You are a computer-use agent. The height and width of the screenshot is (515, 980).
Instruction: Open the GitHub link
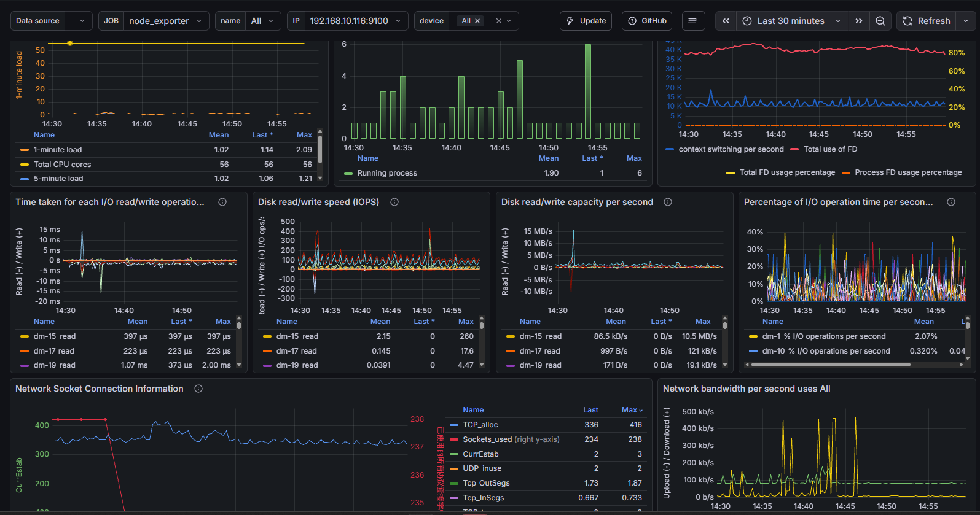point(647,21)
